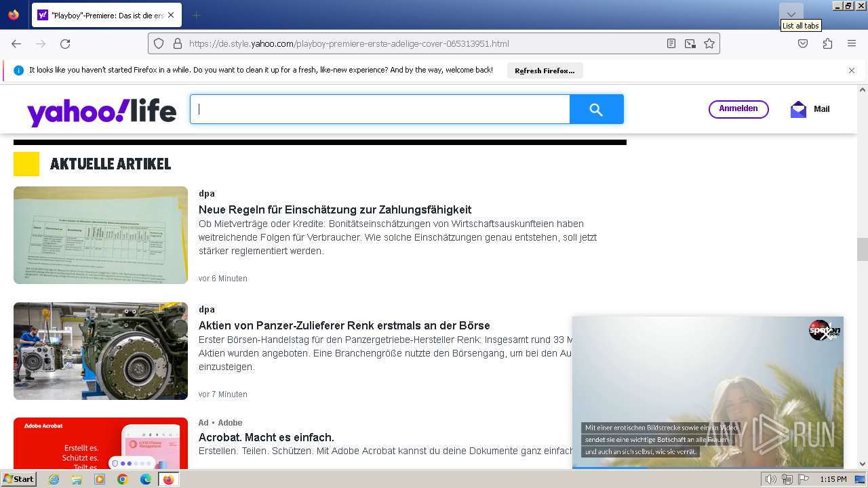
Task: Open thumbnail of Renk Panzer article
Action: point(100,351)
